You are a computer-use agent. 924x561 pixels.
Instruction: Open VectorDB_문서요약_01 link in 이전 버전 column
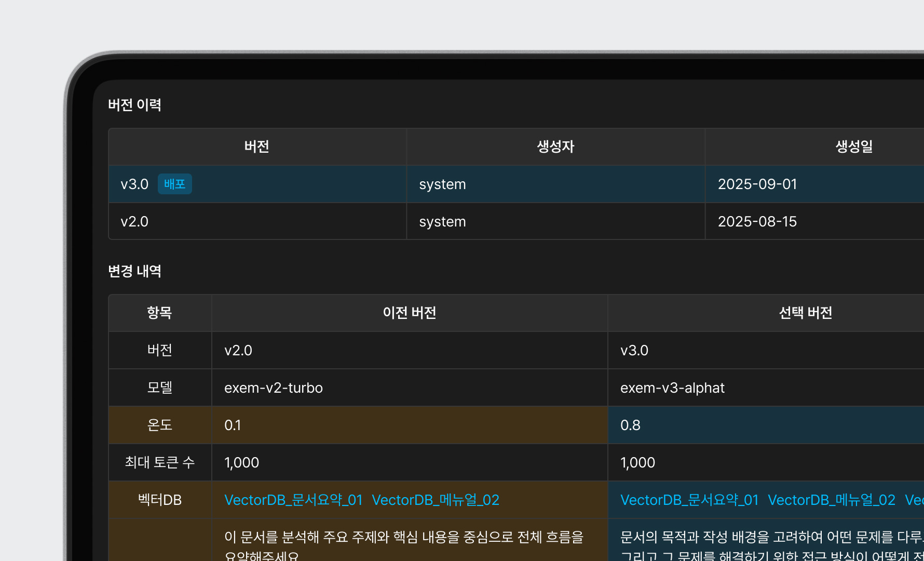[293, 500]
